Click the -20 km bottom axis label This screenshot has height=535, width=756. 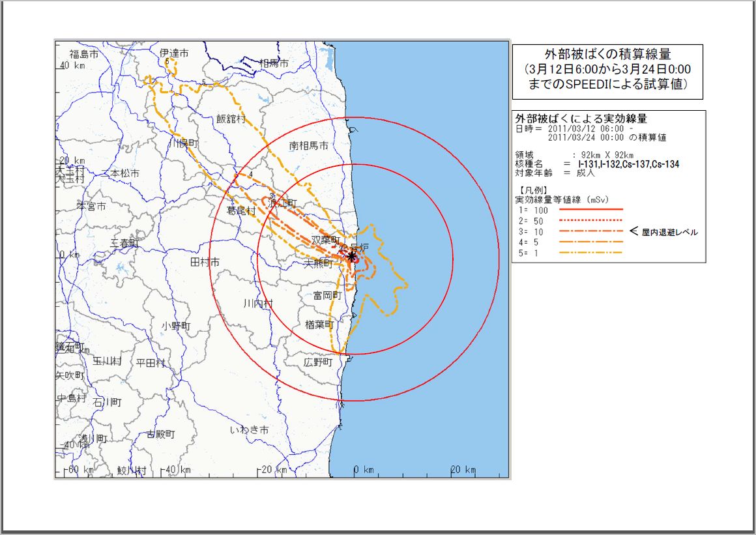point(272,469)
